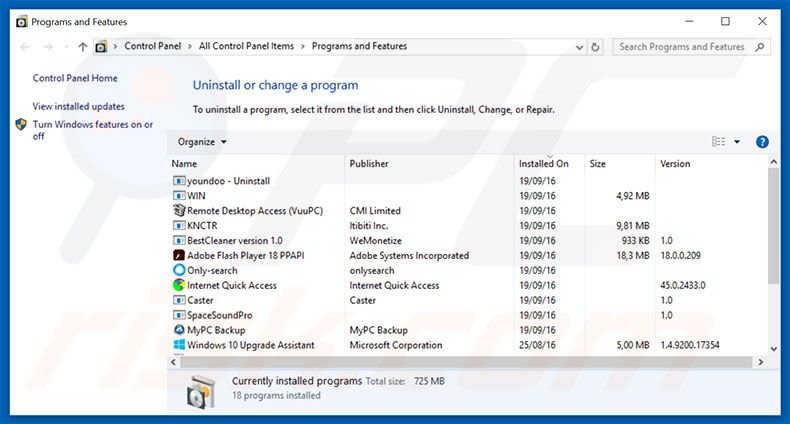
Task: Expand the chevron after All Control Panel Items
Action: coord(303,46)
